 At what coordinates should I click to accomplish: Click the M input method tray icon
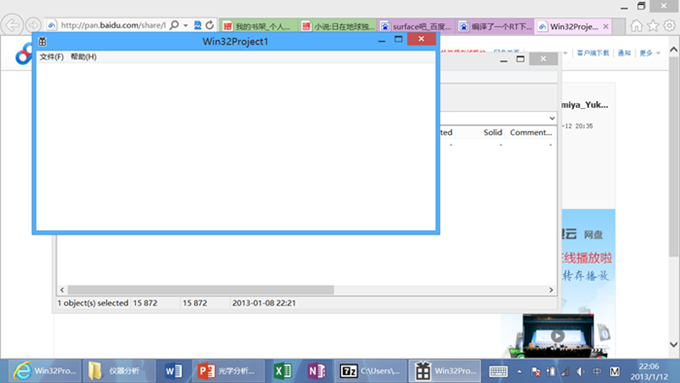[615, 371]
